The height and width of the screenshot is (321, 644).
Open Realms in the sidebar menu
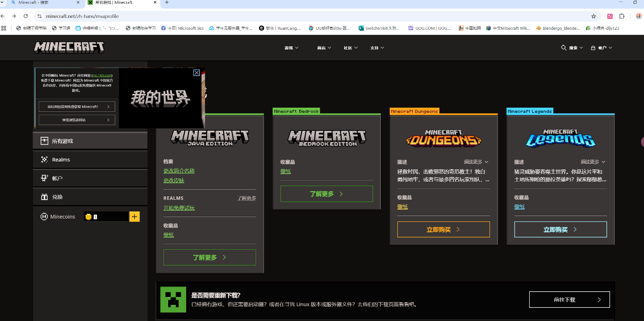coord(90,160)
